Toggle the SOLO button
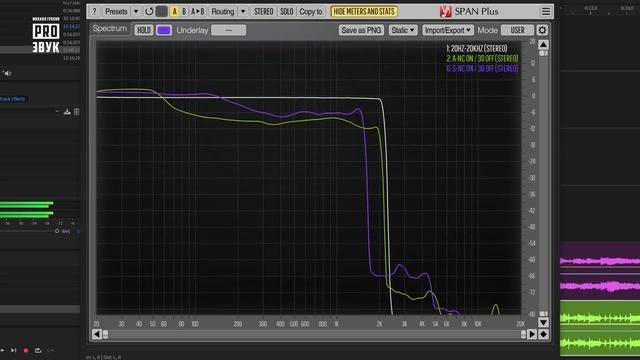This screenshot has height=360, width=640. coord(287,11)
